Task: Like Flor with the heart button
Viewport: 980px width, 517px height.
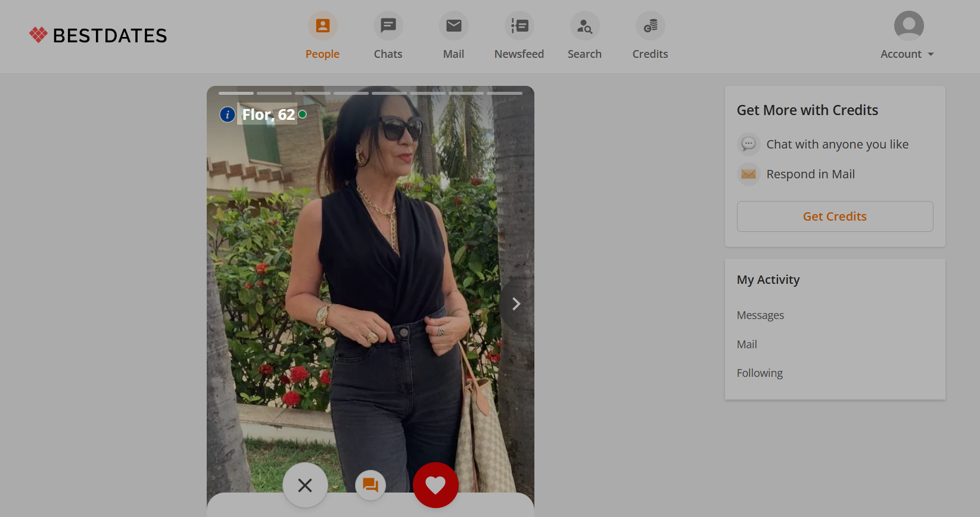Action: (435, 485)
